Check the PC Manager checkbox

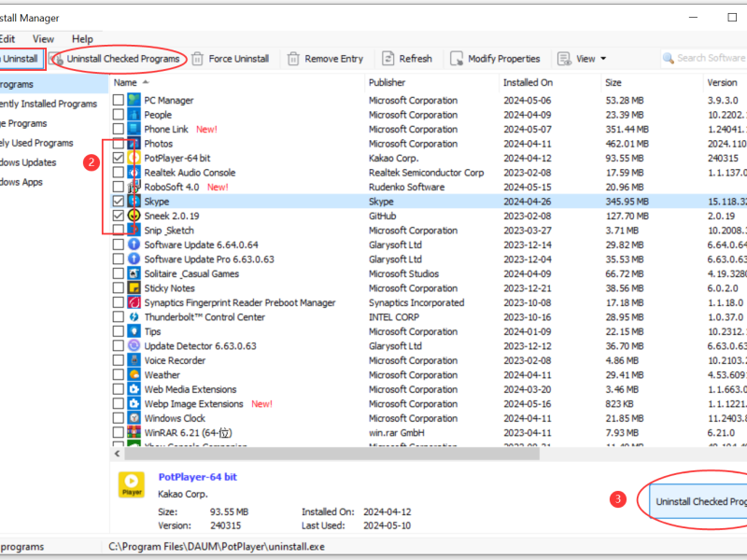pos(119,100)
